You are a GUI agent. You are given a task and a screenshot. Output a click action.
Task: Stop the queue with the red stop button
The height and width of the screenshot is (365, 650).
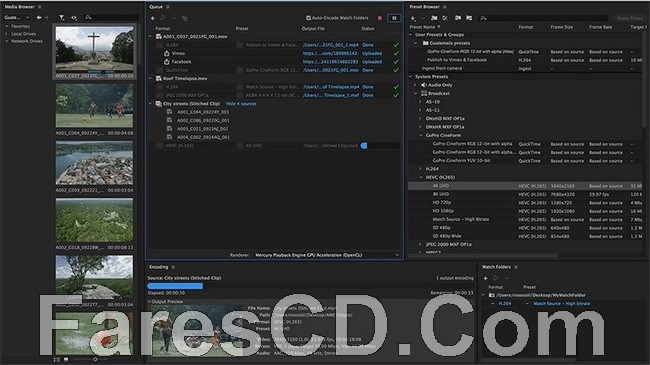coord(380,18)
